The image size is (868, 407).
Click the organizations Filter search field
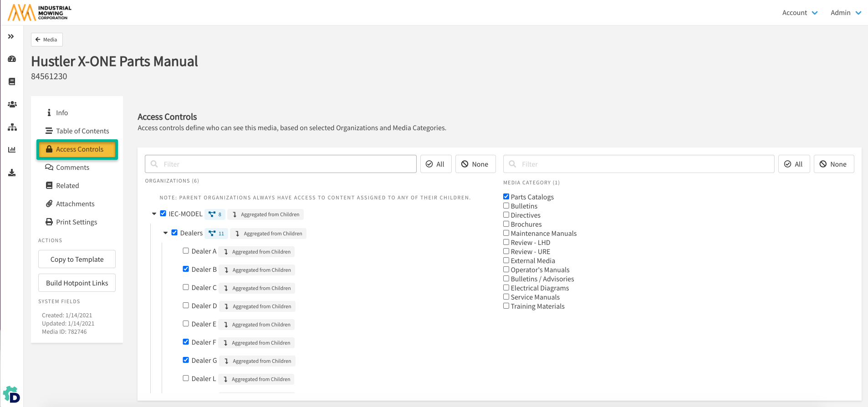[281, 164]
